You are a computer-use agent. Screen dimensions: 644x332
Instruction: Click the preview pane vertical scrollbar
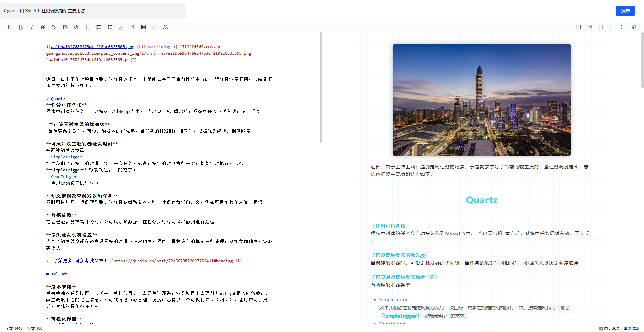(x=642, y=60)
